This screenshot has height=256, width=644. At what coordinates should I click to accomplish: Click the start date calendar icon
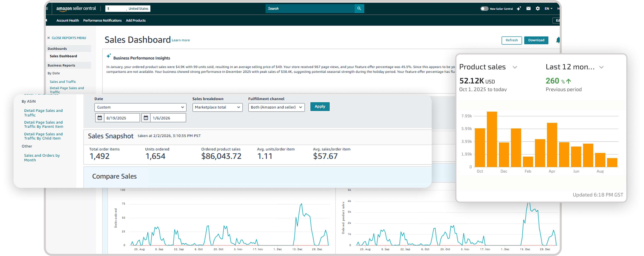pos(100,117)
